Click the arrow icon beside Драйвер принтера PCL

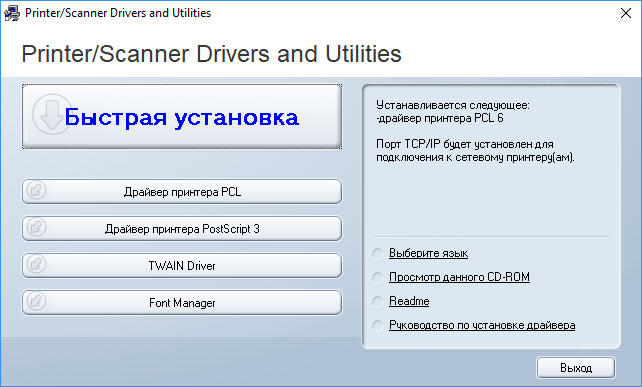point(36,190)
